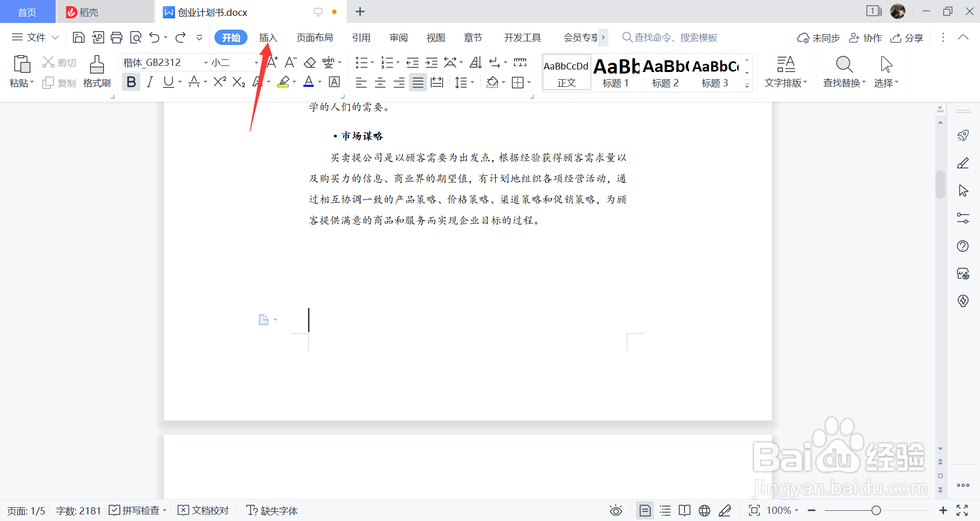Toggle bold formatting
The image size is (980, 521).
click(x=131, y=82)
